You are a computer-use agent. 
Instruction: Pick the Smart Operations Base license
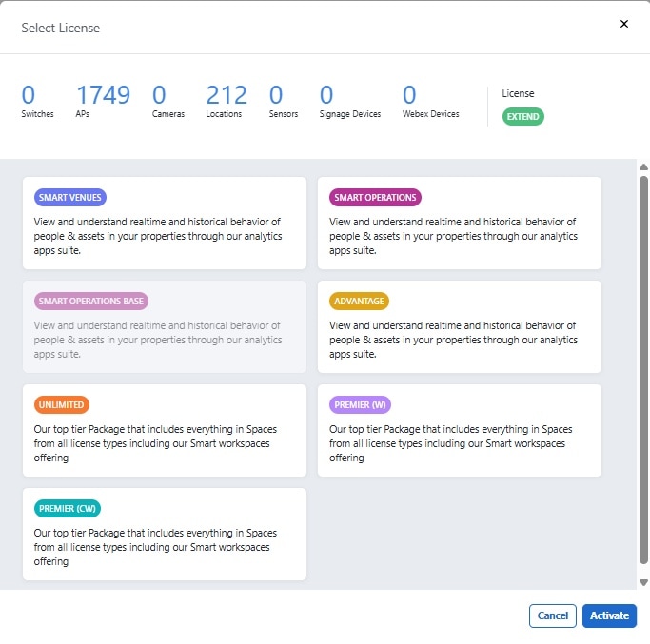coord(165,326)
